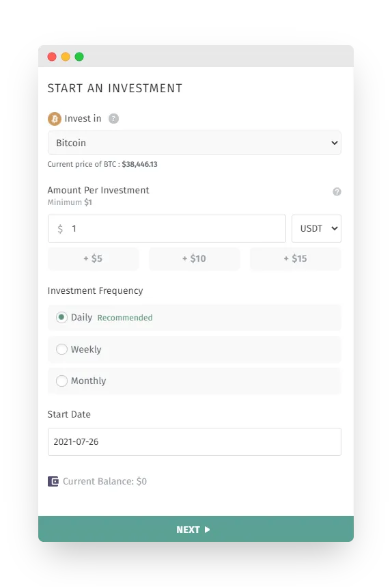
Task: Open the Bitcoin asset dropdown
Action: 195,143
